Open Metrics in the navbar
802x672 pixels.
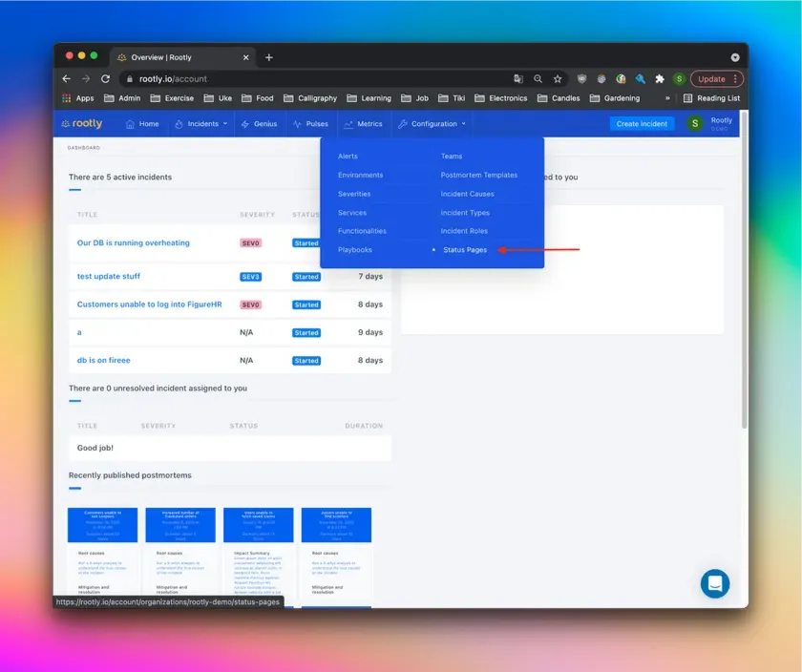coord(363,124)
